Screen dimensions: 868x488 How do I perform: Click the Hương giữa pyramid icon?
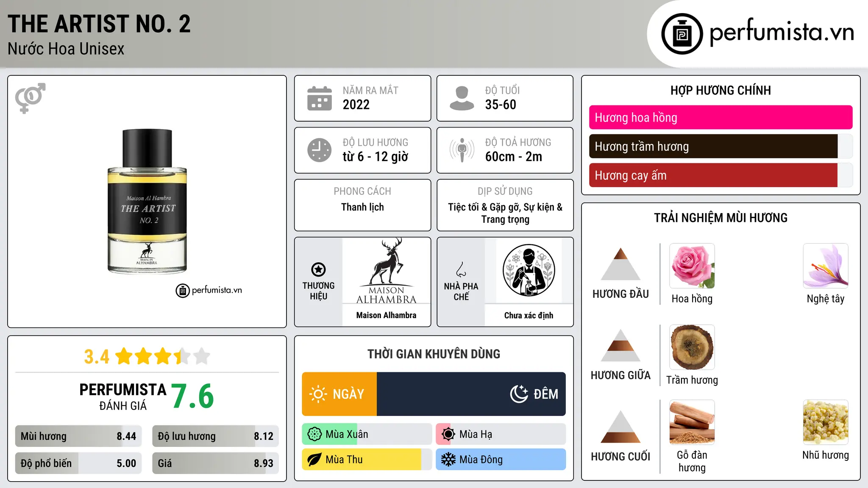[620, 345]
